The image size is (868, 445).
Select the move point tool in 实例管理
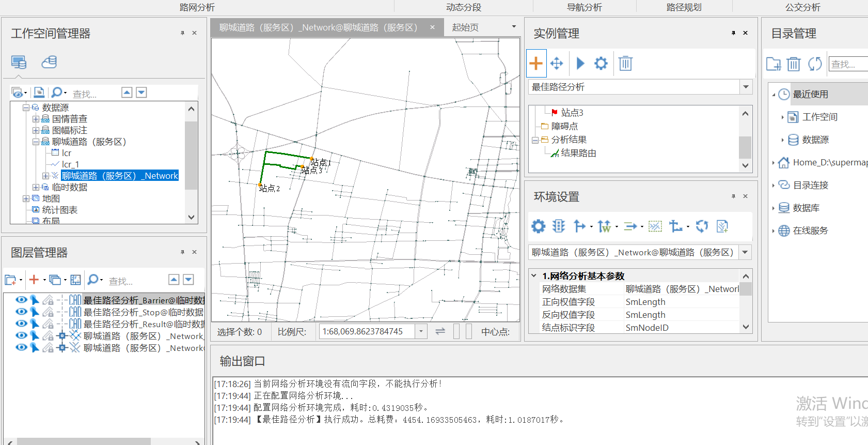pos(557,64)
